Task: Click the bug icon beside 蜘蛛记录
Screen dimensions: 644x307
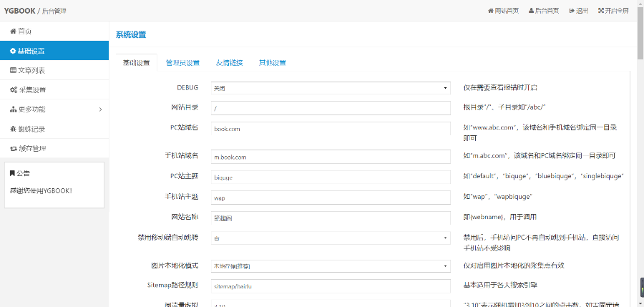Action: point(13,129)
